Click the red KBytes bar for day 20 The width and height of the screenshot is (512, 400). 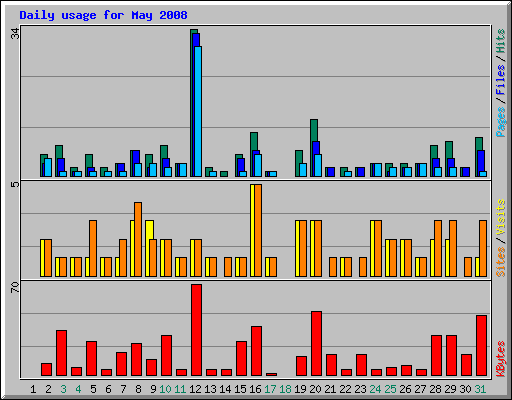316,344
